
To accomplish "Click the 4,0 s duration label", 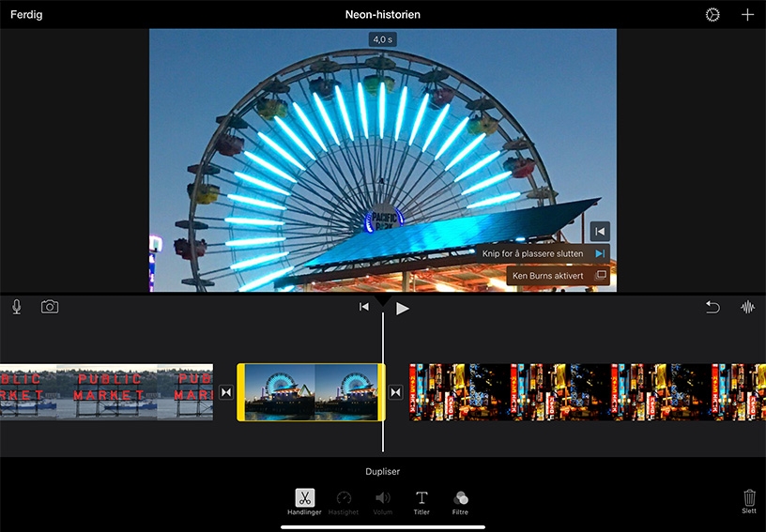I will point(382,39).
